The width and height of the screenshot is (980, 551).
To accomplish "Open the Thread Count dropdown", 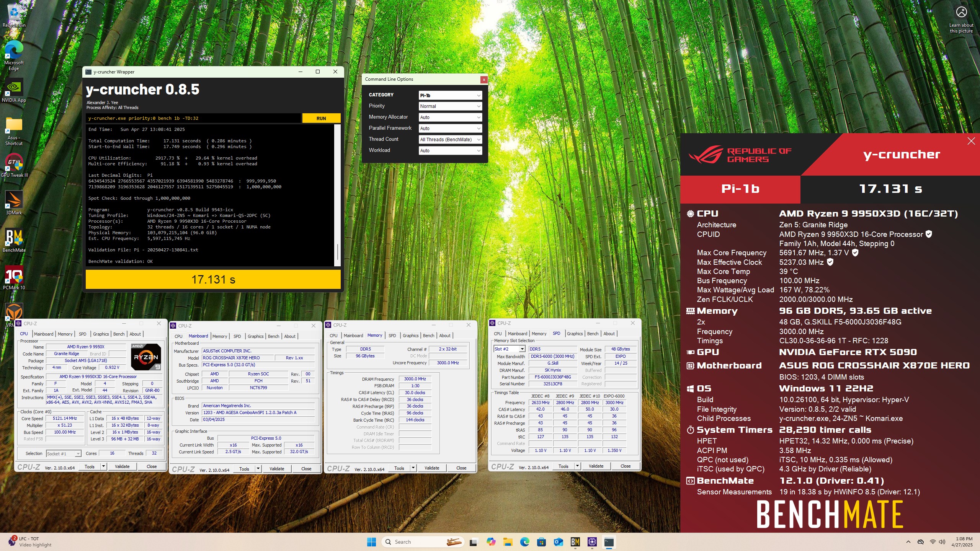I will 450,140.
